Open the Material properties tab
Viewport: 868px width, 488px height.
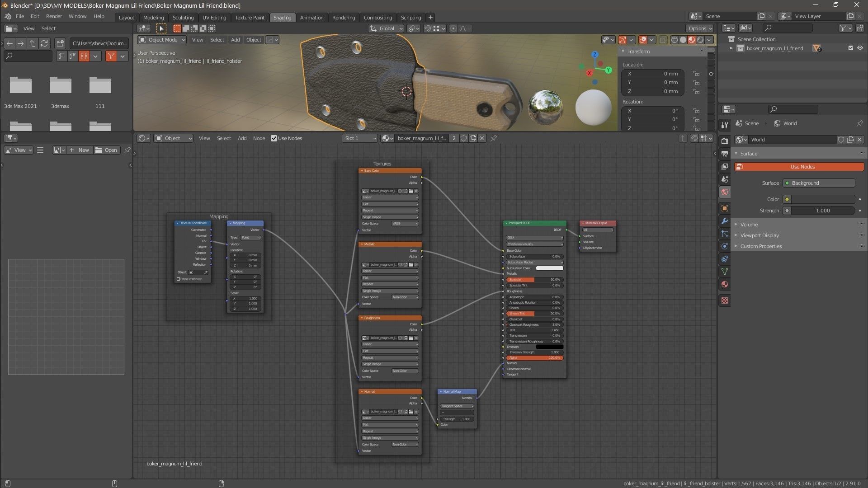click(725, 284)
